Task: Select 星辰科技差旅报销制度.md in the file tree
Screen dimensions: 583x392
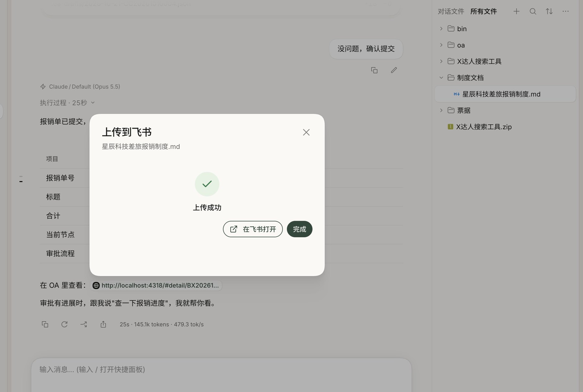Action: point(505,94)
